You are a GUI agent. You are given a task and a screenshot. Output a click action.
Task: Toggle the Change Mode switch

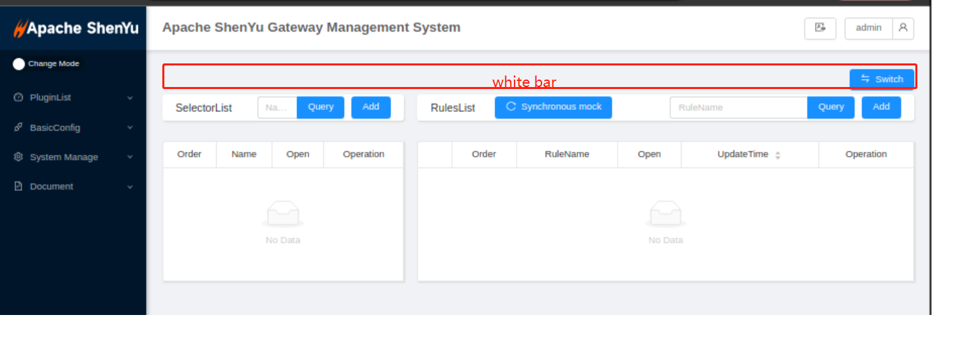point(19,64)
